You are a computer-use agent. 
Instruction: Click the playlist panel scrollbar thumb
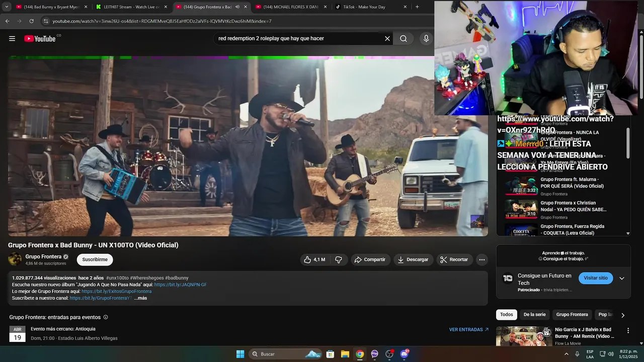point(627,142)
